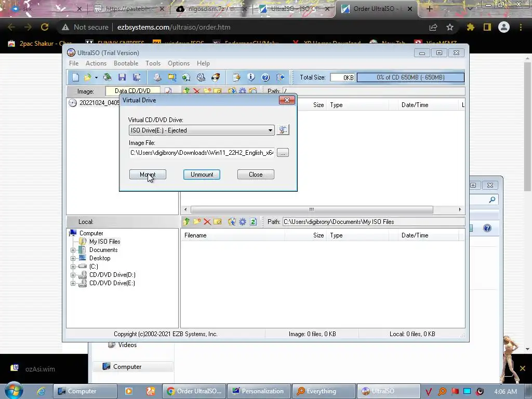Bookmark this page with the star icon
The height and width of the screenshot is (399, 532).
[449, 27]
